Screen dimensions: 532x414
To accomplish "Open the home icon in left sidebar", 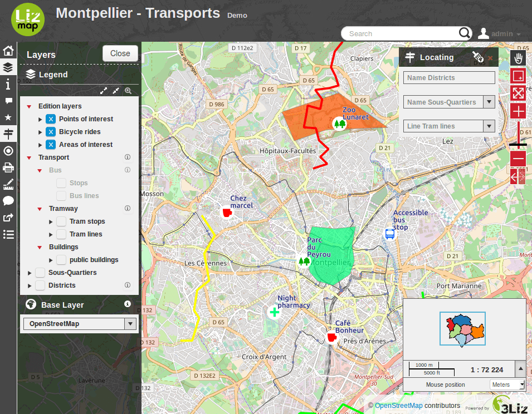I will pyautogui.click(x=8, y=51).
